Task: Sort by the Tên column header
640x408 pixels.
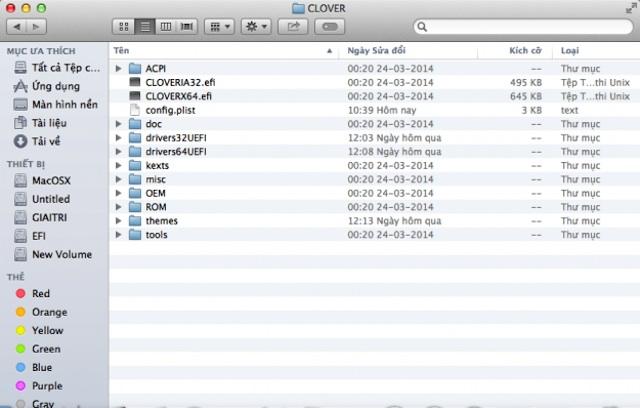Action: pos(224,51)
